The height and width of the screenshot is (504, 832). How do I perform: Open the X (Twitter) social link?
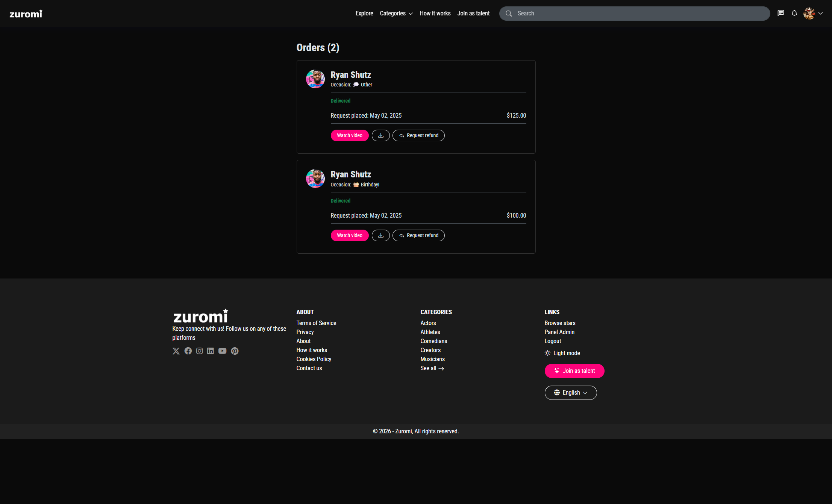coord(176,351)
